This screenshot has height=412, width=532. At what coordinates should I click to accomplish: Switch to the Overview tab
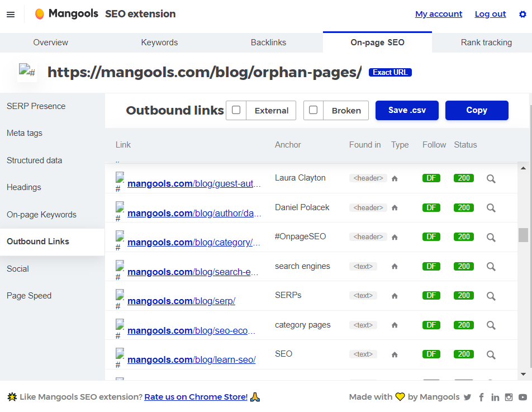(x=50, y=42)
